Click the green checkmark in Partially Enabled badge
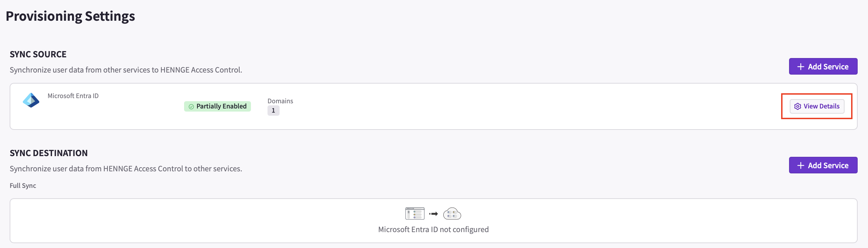This screenshot has width=868, height=248. (191, 107)
